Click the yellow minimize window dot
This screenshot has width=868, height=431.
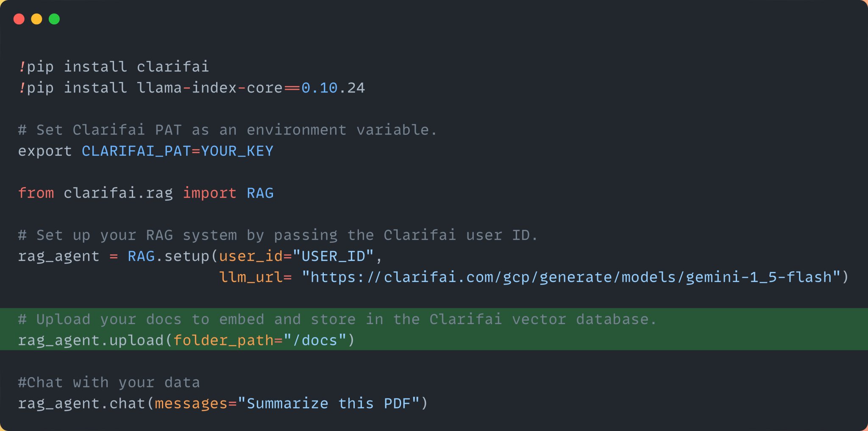(37, 19)
